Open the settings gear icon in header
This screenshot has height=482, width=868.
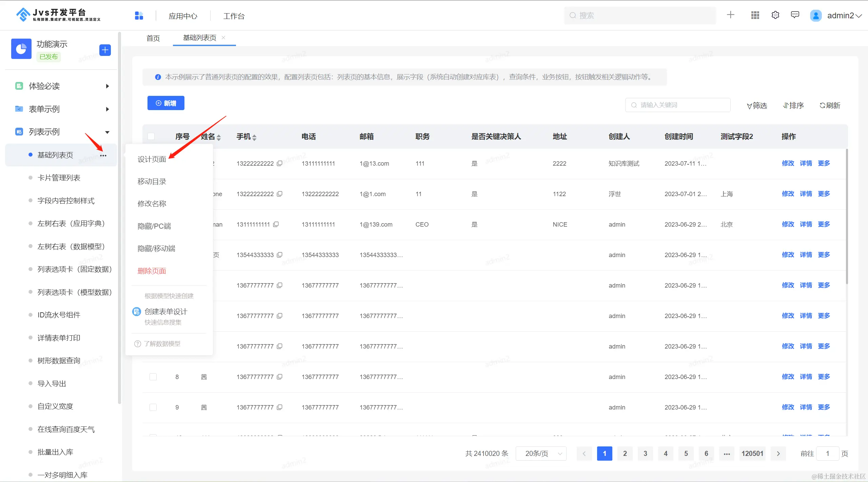click(x=775, y=15)
